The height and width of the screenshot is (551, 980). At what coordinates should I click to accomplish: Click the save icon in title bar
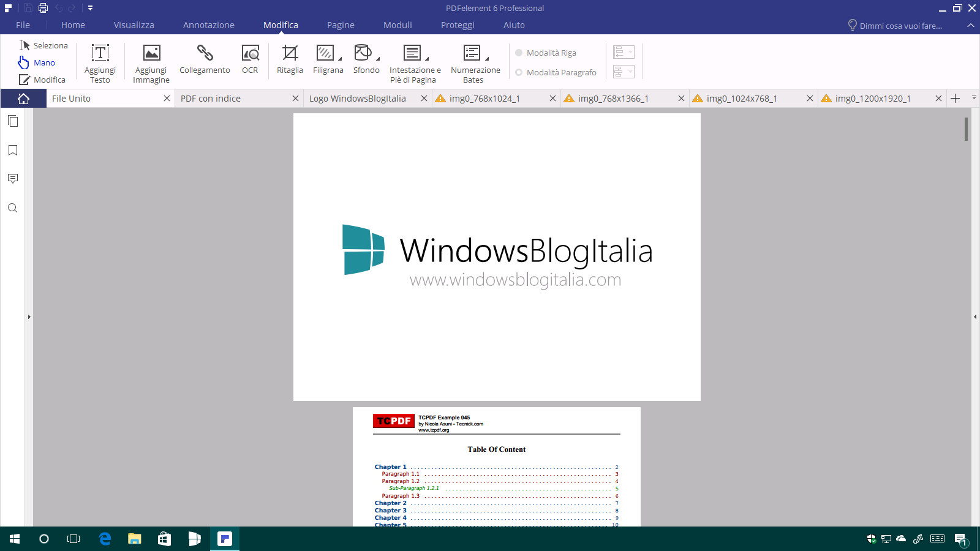(x=28, y=8)
